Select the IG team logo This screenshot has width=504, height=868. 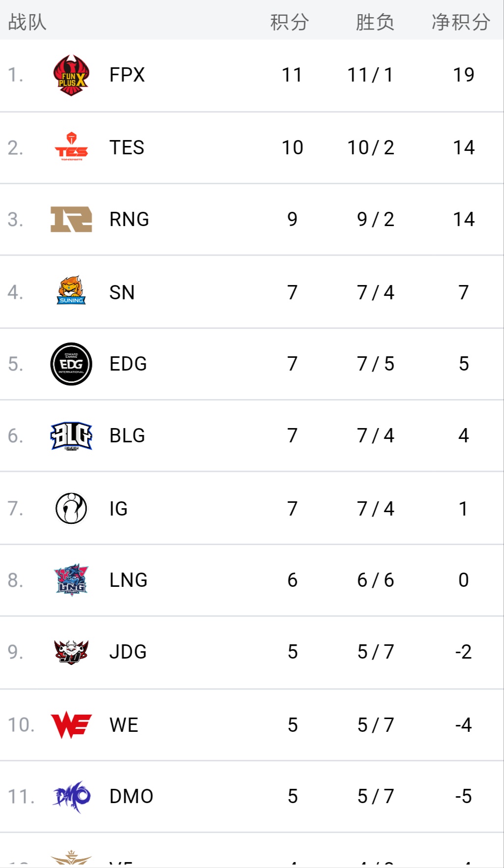point(71,508)
